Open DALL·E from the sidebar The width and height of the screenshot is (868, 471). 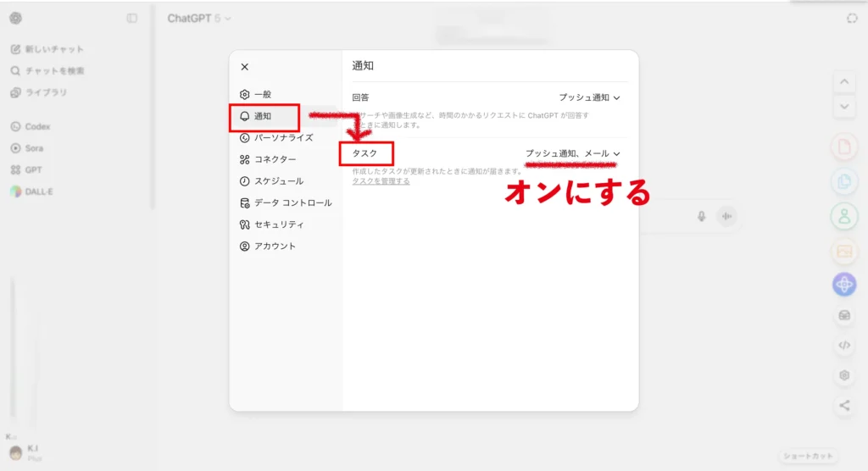click(32, 191)
